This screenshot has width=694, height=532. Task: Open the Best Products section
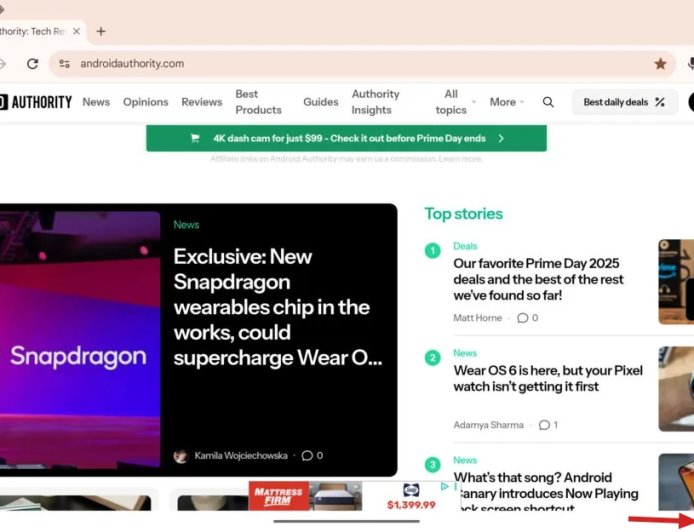coord(258,102)
